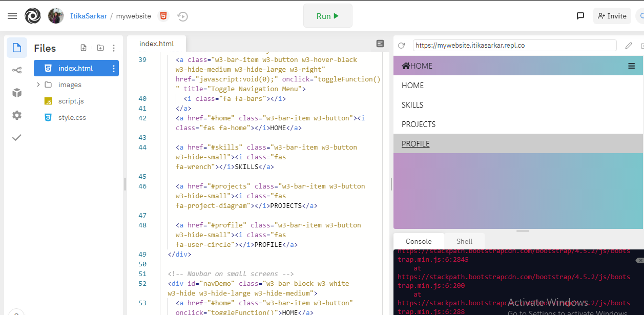Click the Replit logo icon

33,16
